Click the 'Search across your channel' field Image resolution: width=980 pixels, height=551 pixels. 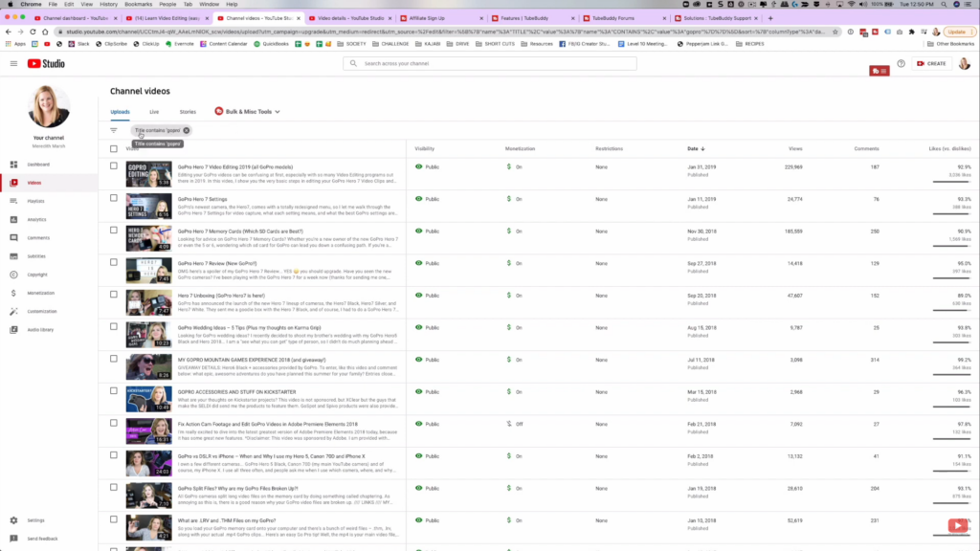490,63
